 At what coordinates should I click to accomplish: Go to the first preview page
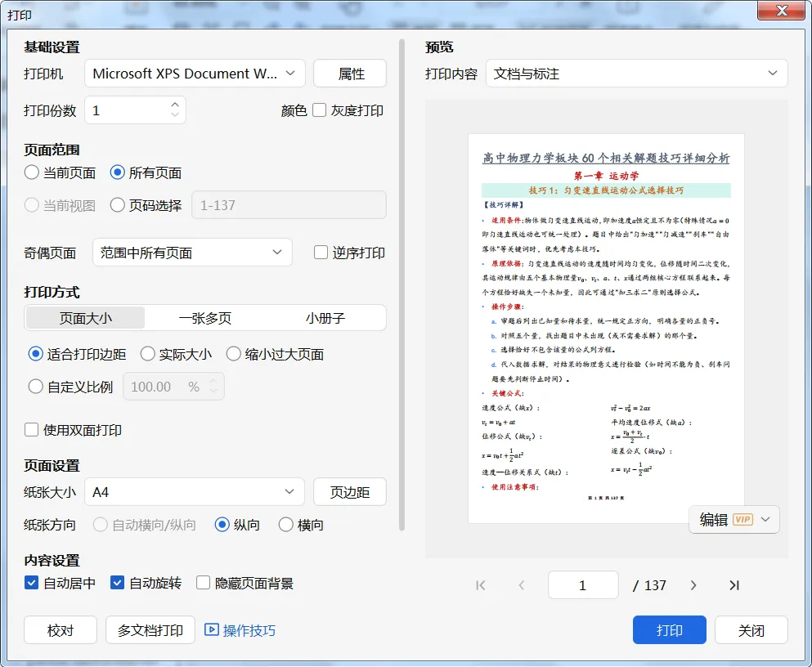481,585
